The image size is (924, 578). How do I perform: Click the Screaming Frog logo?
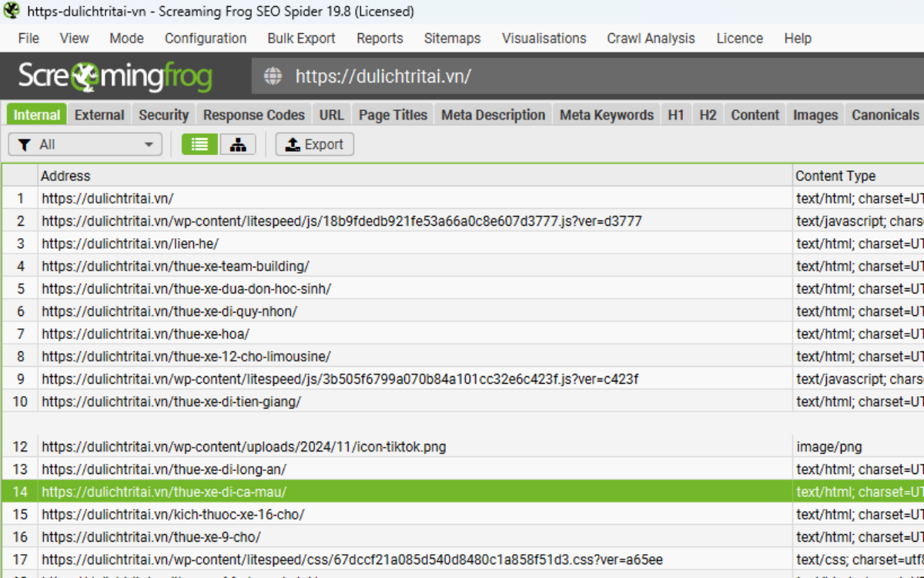114,77
